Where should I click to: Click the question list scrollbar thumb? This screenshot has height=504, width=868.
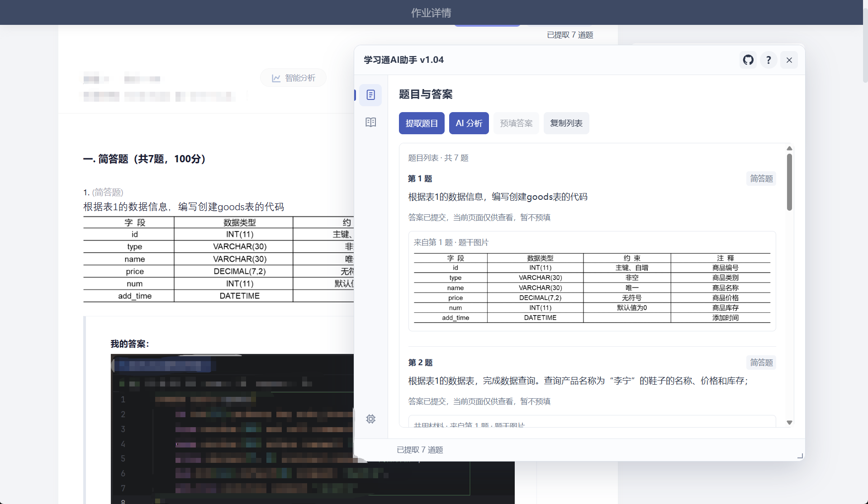pos(789,182)
